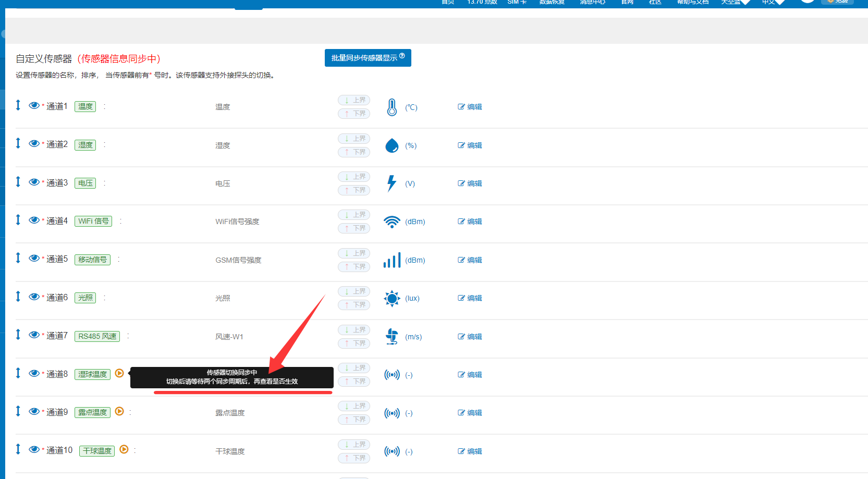Click the signal bars icon for GSM信号强度
The height and width of the screenshot is (479, 868).
pos(392,260)
